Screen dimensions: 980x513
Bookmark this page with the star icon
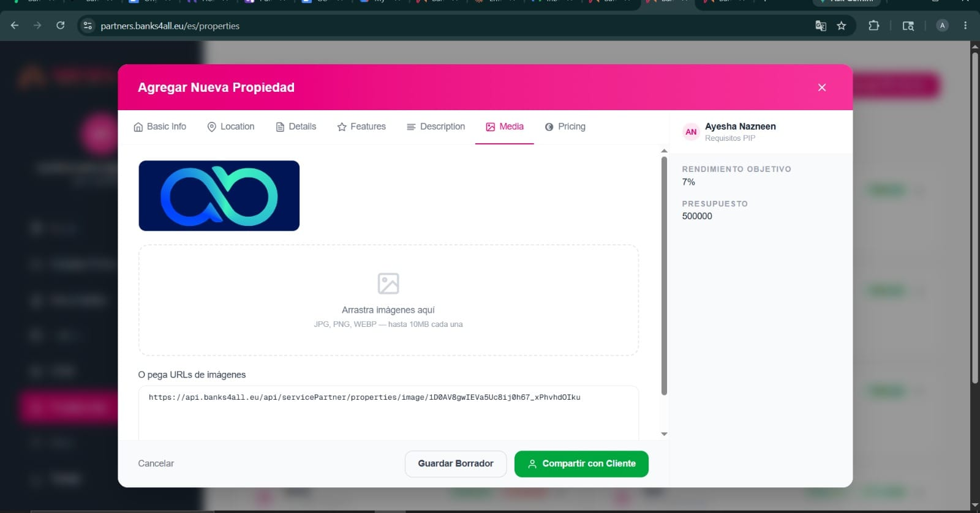pos(842,26)
